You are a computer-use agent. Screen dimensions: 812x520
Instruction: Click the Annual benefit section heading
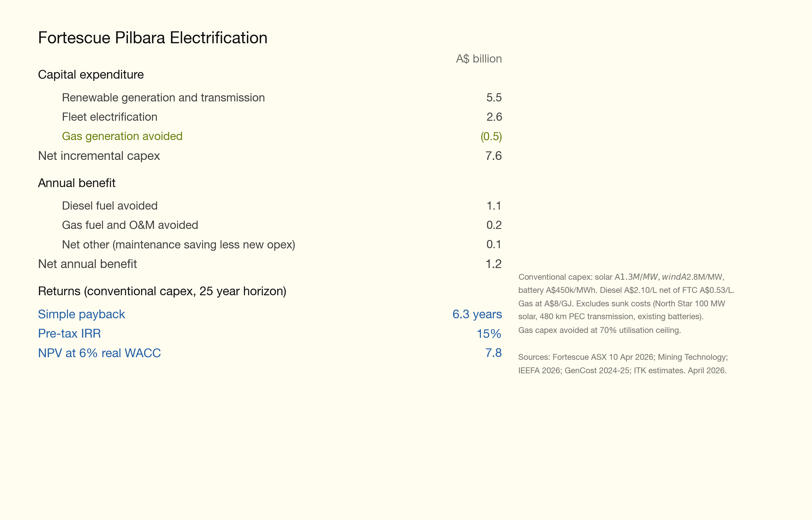77,183
